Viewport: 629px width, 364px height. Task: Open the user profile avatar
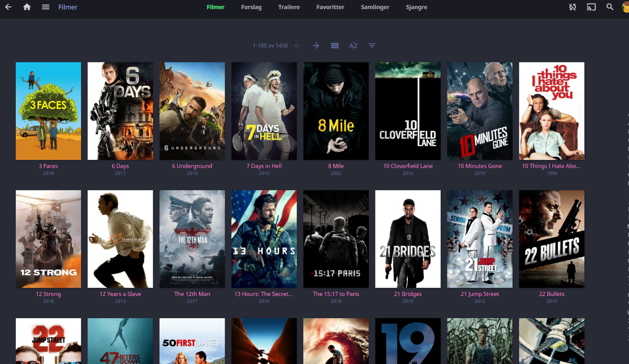626,7
